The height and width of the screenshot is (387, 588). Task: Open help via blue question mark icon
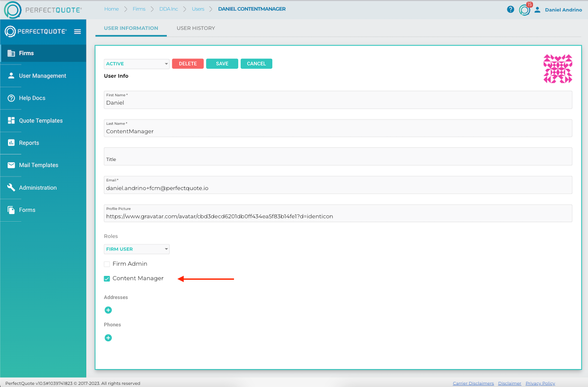[510, 9]
